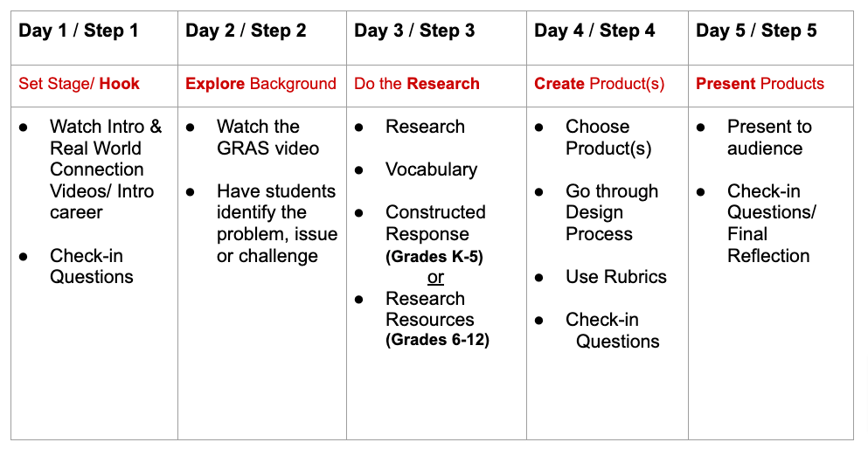
Task: Click the underlined word or
Action: [435, 277]
